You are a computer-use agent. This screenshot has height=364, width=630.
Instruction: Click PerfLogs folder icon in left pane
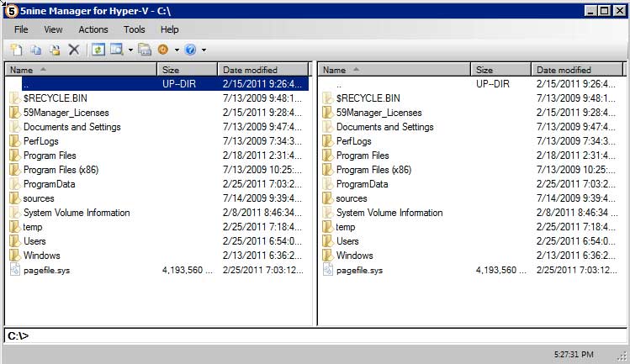[x=14, y=141]
